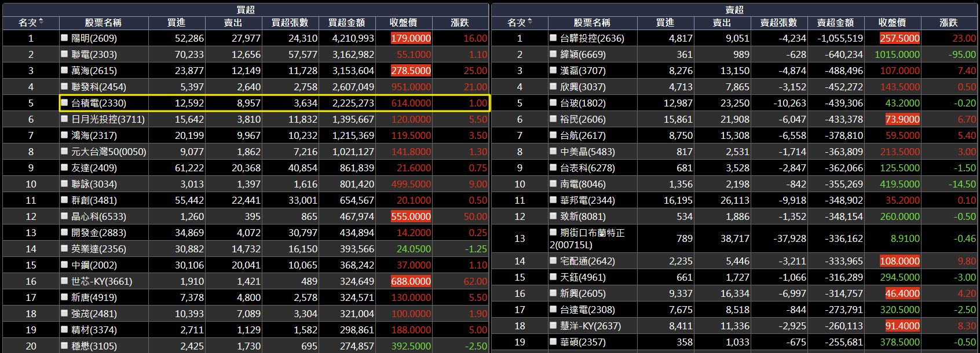
Task: Check the box next to 友達(2409)
Action: 65,167
